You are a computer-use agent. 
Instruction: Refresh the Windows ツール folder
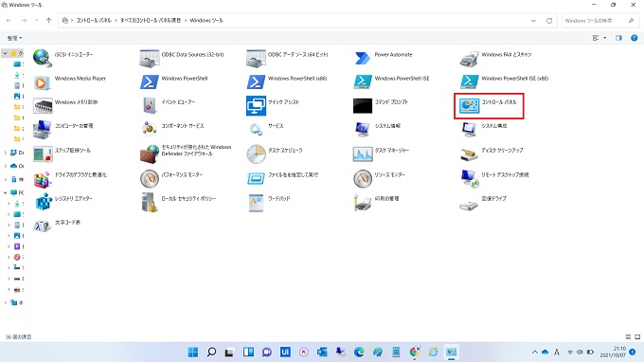pos(549,21)
